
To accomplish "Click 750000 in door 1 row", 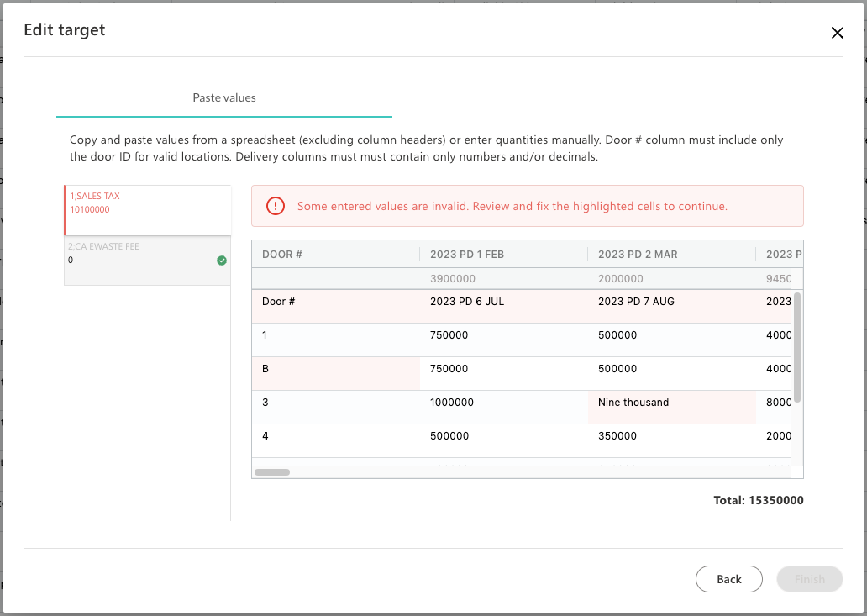I will pos(504,340).
